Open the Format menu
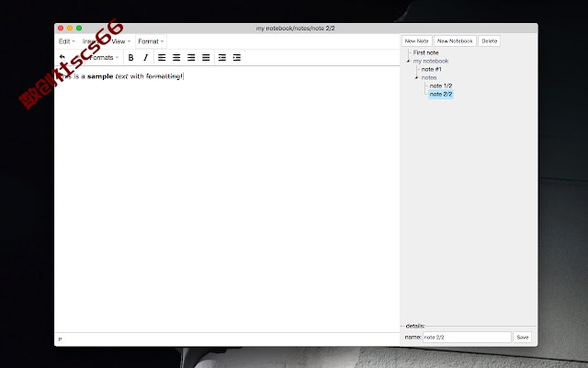 tap(151, 41)
